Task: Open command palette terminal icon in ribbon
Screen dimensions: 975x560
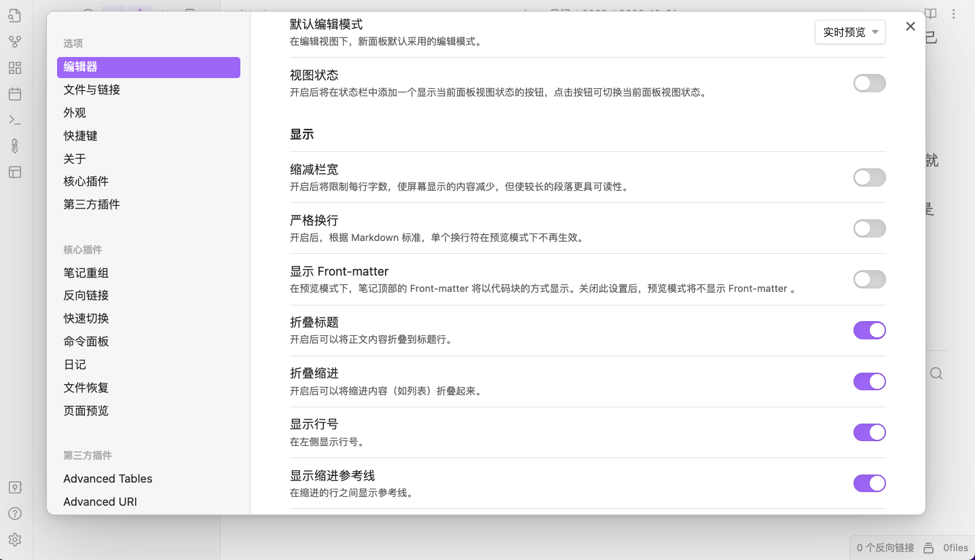Action: click(x=15, y=119)
